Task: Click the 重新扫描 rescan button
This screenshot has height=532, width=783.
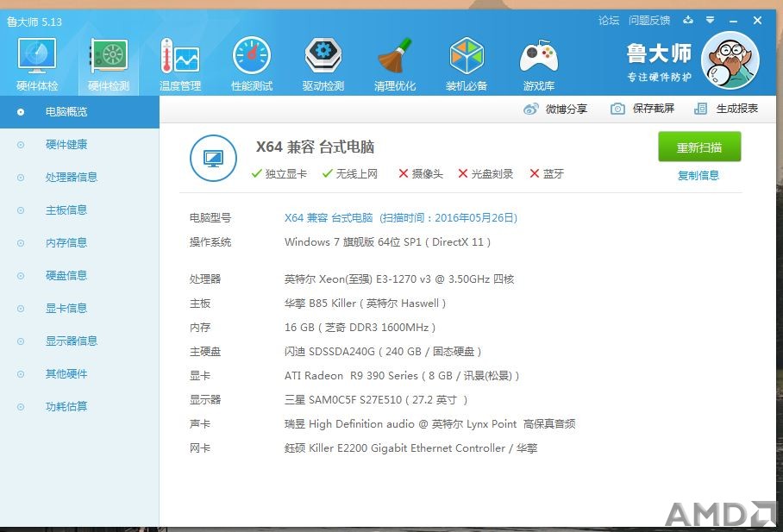Action: [699, 147]
